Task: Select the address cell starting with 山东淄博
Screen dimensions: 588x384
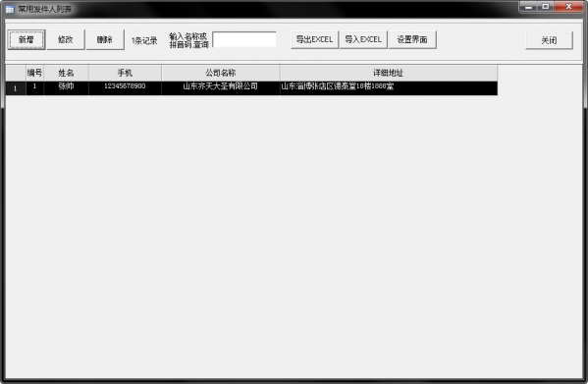Action: 389,88
